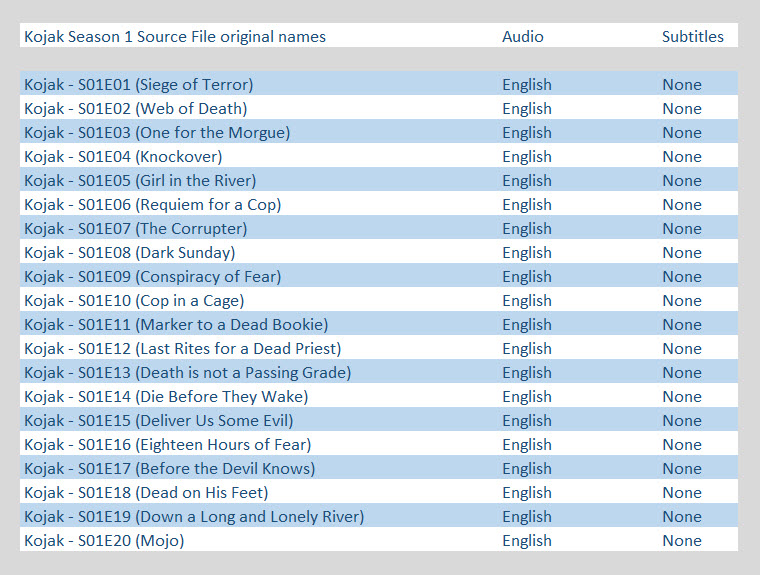
Task: Pick "Kojak - S01E03 (One for the Morgue)"
Action: coord(157,132)
